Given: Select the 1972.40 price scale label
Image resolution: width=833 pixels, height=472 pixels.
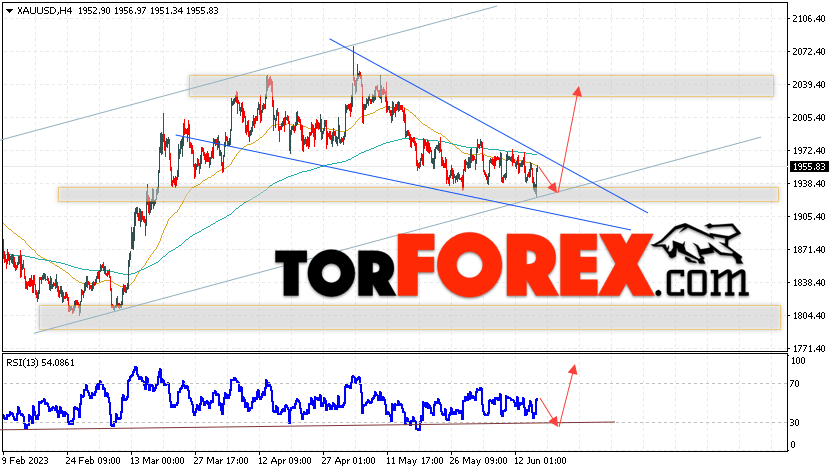Looking at the screenshot, I should (808, 151).
